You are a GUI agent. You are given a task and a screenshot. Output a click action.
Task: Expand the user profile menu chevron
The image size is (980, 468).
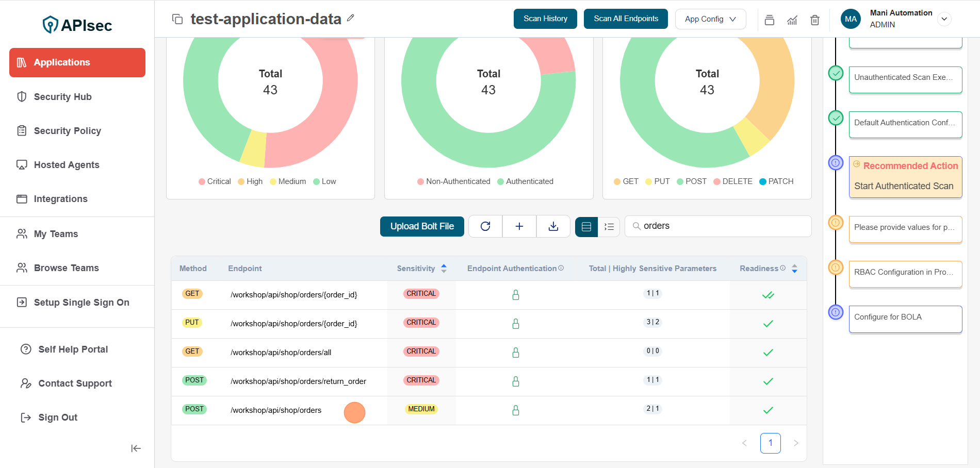tap(944, 19)
